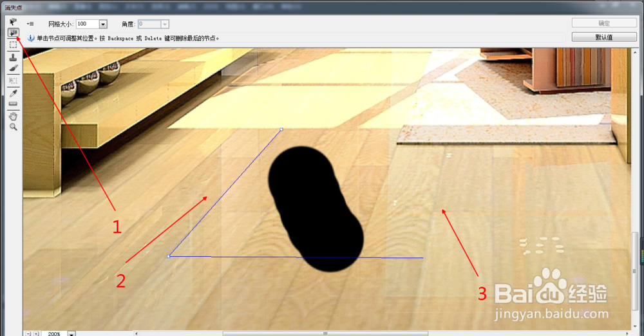Click the 确定 button

point(604,23)
